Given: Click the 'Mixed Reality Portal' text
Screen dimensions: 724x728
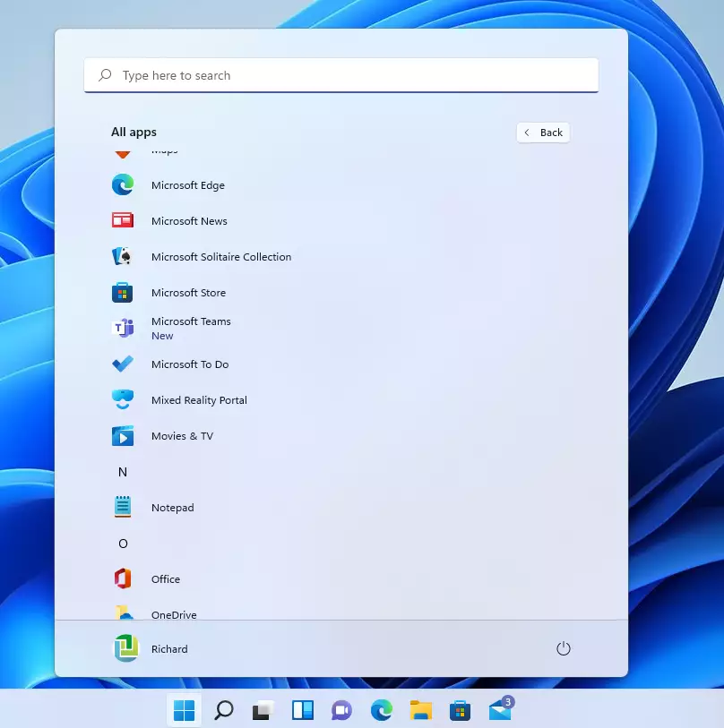Looking at the screenshot, I should point(199,400).
